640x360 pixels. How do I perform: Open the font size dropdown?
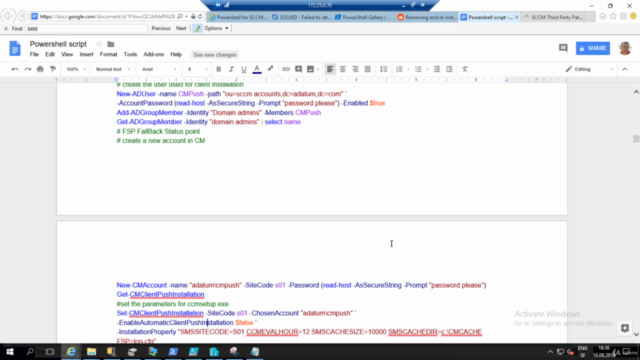198,69
